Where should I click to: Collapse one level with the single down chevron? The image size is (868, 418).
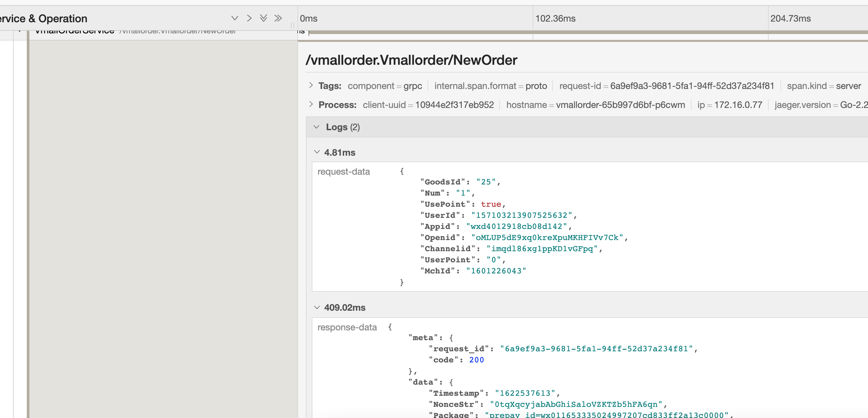point(235,18)
